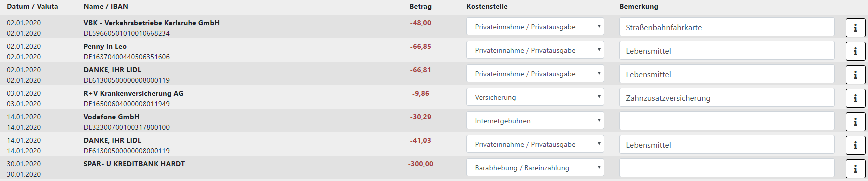Viewport: 868px width, 181px height.
Task: Click the Straßenbahnfahrkarte remark field
Action: pyautogui.click(x=727, y=27)
